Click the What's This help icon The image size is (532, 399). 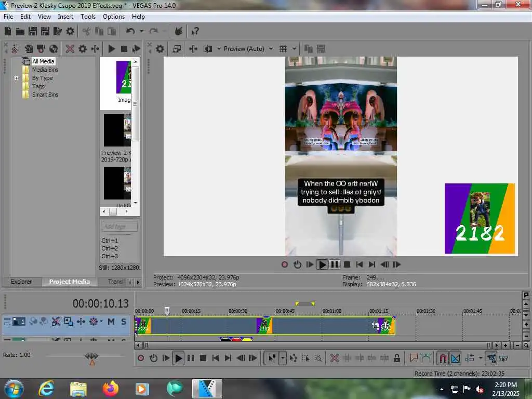195,31
